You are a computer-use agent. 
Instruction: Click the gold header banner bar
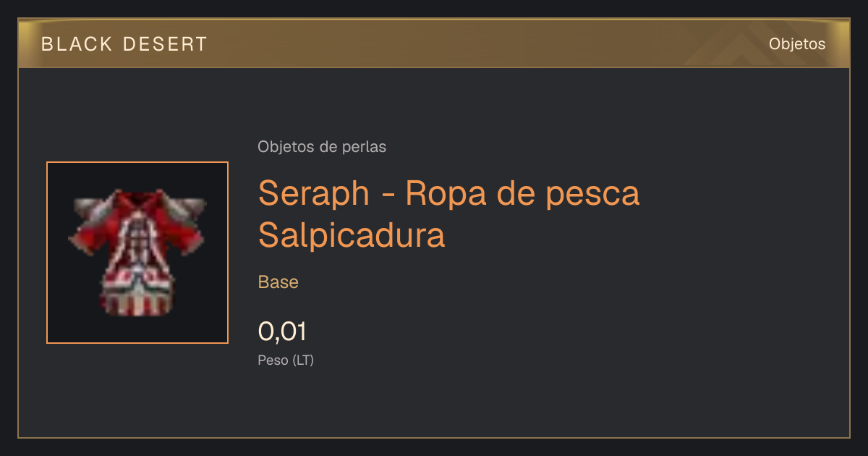(434, 43)
